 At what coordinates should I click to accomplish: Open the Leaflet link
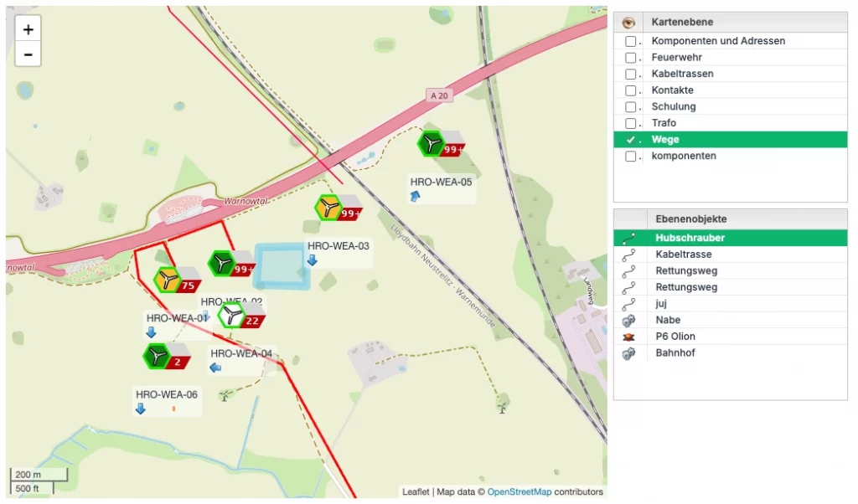coord(416,492)
